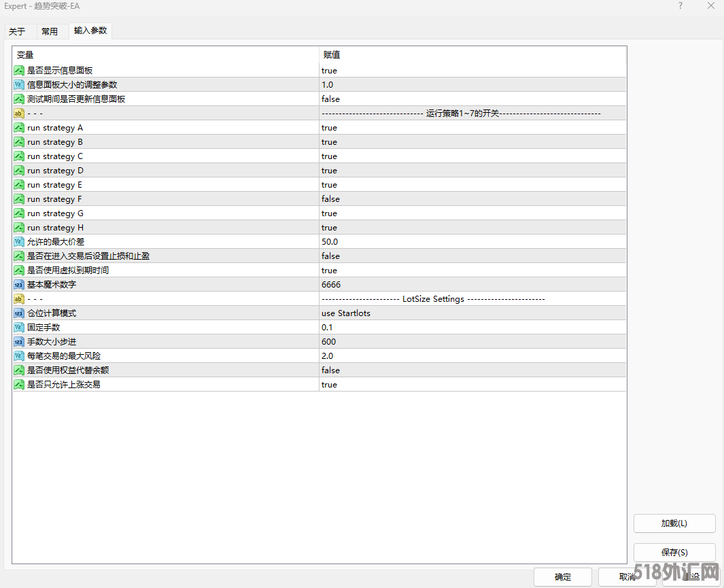Screen dimensions: 724x588
Task: Select the 是否在进入交易后设置止损和止盈 row label
Action: (x=88, y=256)
